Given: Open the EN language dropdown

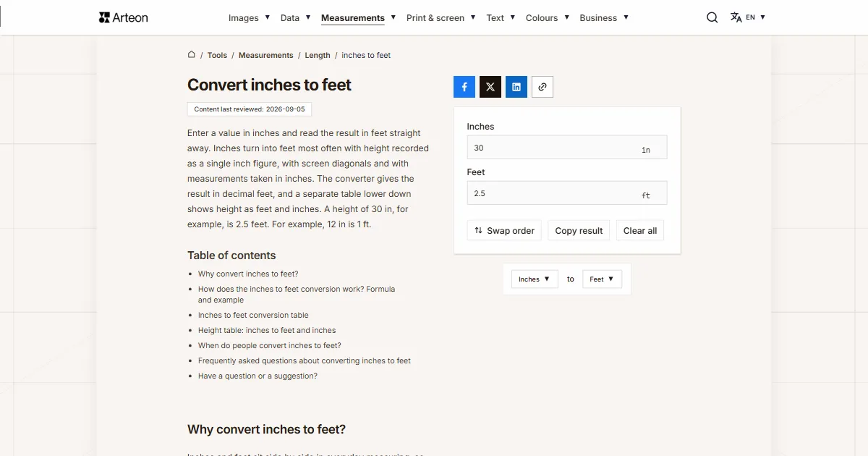Looking at the screenshot, I should point(755,17).
